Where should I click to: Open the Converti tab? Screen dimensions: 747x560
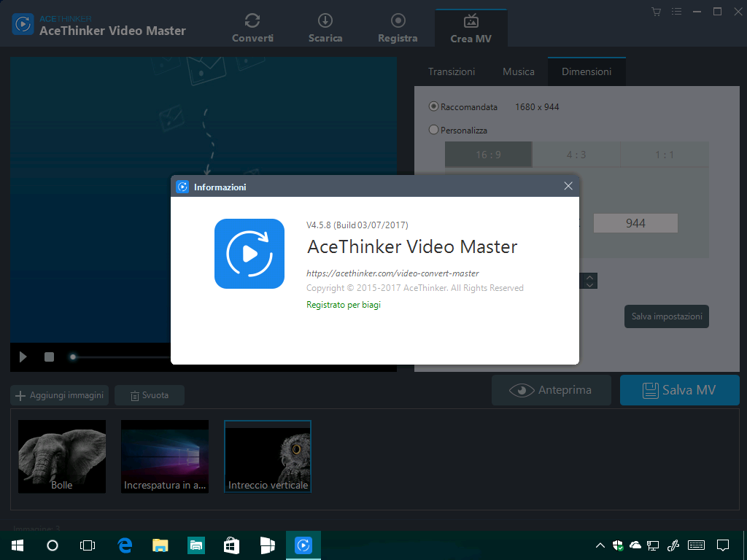(252, 28)
